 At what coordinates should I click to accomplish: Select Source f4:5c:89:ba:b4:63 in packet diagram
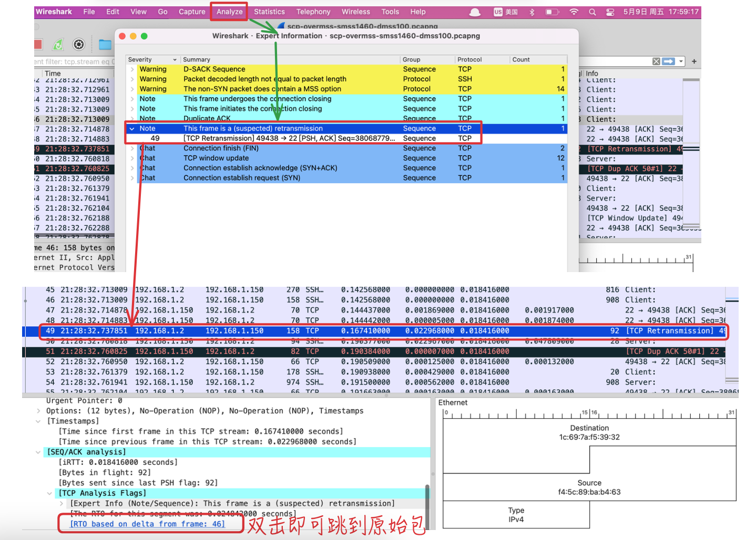[x=589, y=487]
